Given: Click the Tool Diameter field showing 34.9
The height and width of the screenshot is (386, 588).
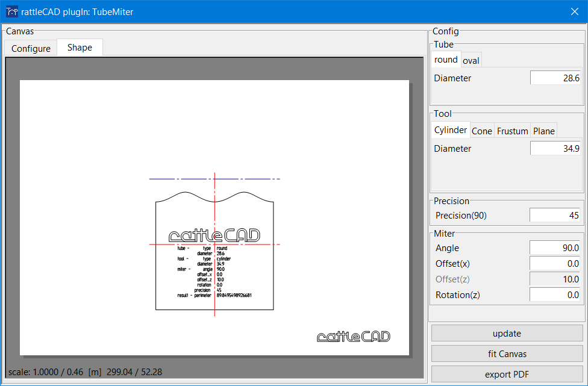Looking at the screenshot, I should point(555,148).
